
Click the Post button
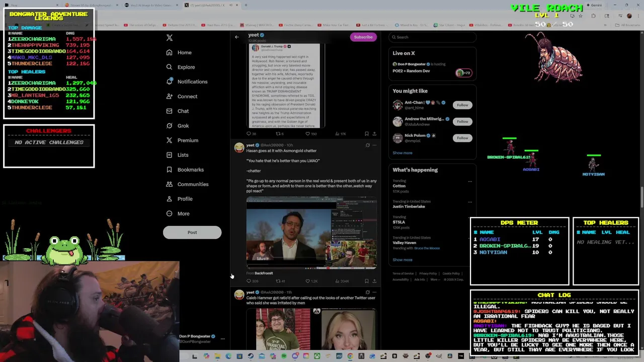[x=192, y=232]
